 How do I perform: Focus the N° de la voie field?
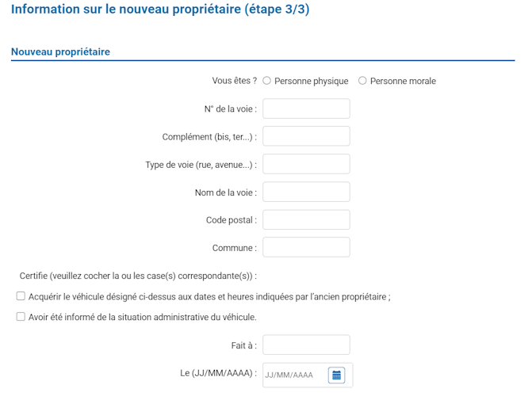coord(306,109)
